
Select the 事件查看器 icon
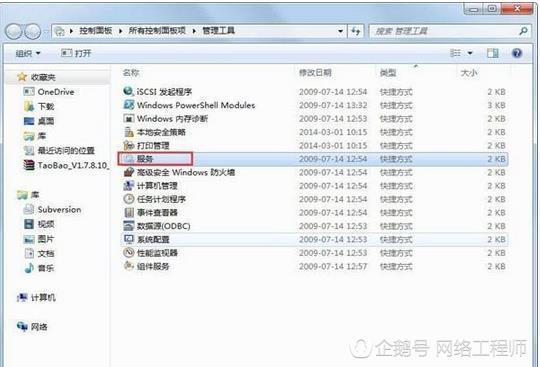(x=128, y=212)
